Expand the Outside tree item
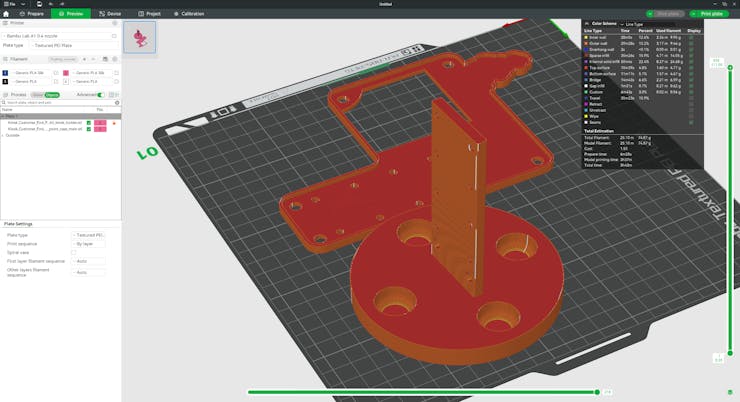Screen dimensions: 740x402 pos(3,135)
